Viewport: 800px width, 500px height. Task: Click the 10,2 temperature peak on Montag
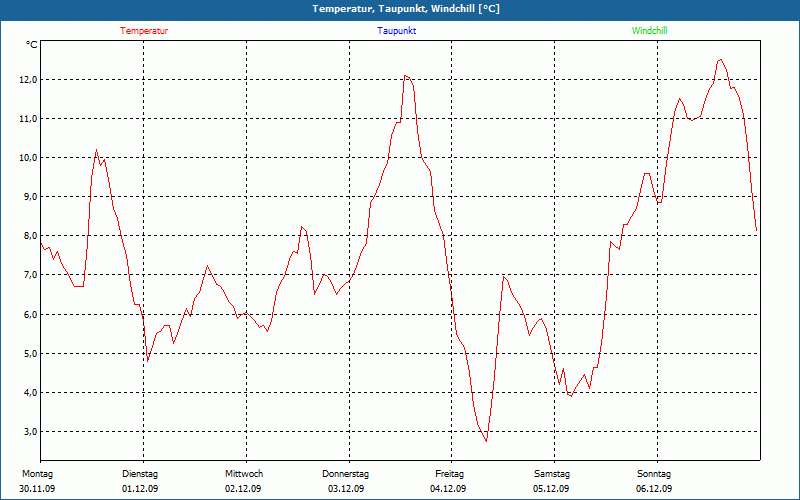96,149
